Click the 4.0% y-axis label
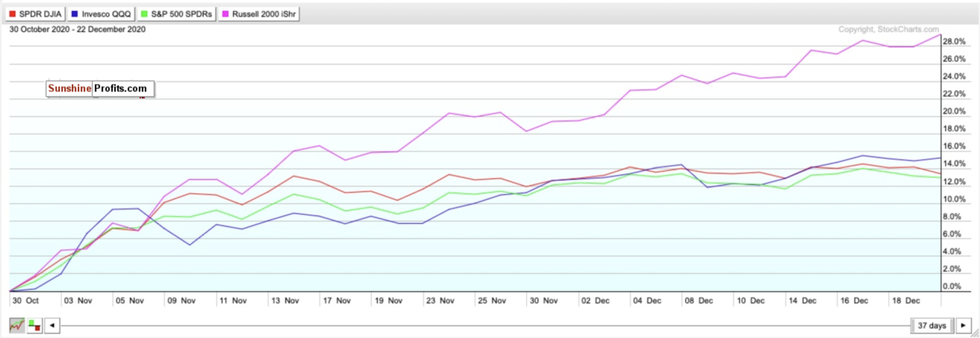Image resolution: width=980 pixels, height=338 pixels. tap(952, 251)
